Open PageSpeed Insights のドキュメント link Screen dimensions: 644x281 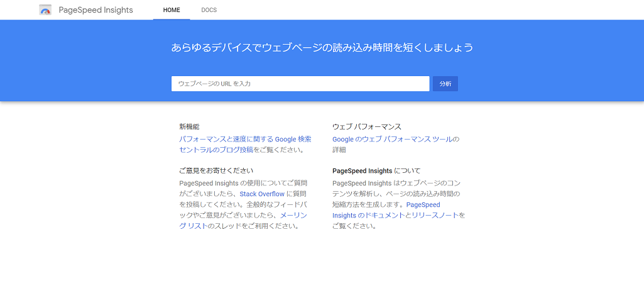pyautogui.click(x=386, y=210)
